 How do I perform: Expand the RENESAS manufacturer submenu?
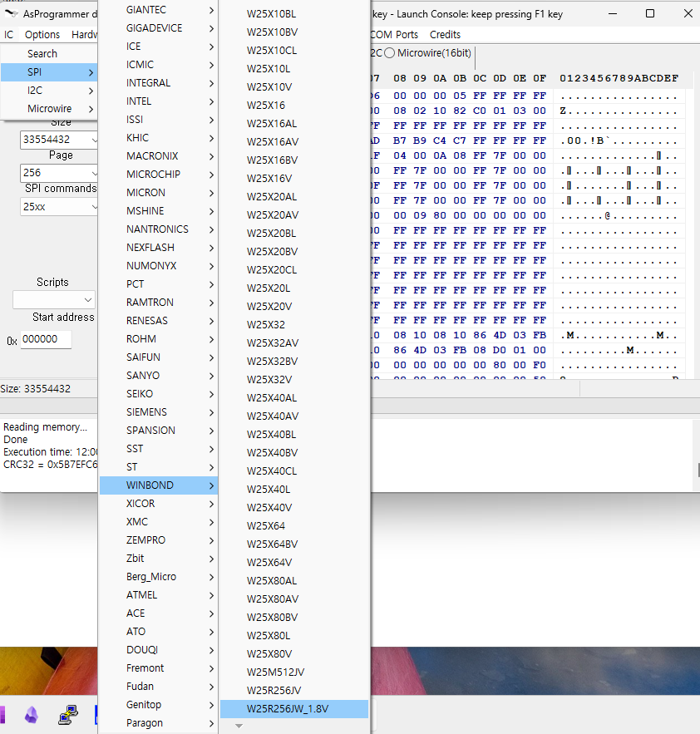click(159, 321)
